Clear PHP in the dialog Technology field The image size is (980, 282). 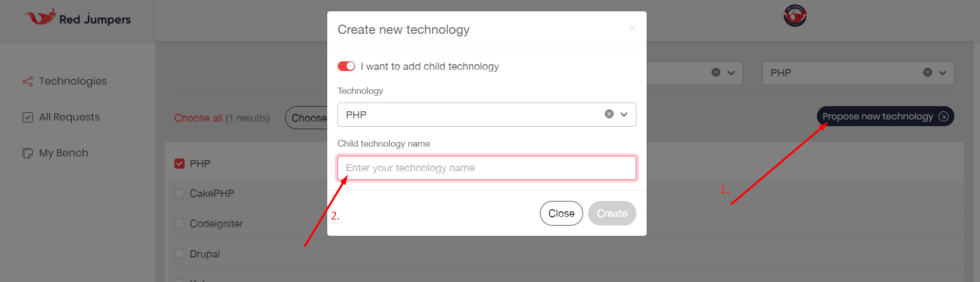609,114
